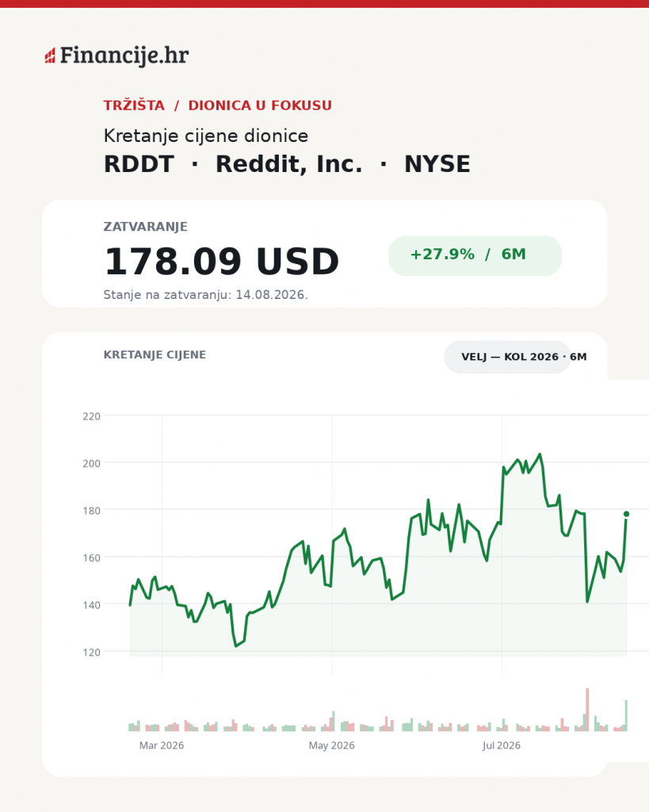Click the ZATVARANJE label

point(146,227)
